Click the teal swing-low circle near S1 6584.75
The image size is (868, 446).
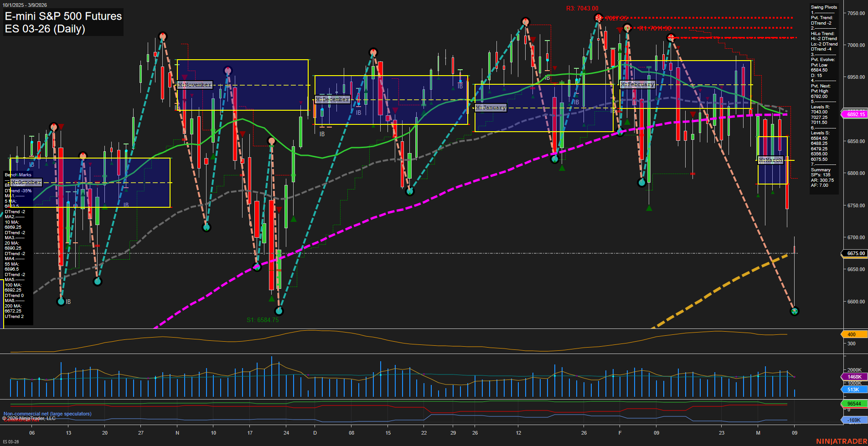[x=279, y=311]
